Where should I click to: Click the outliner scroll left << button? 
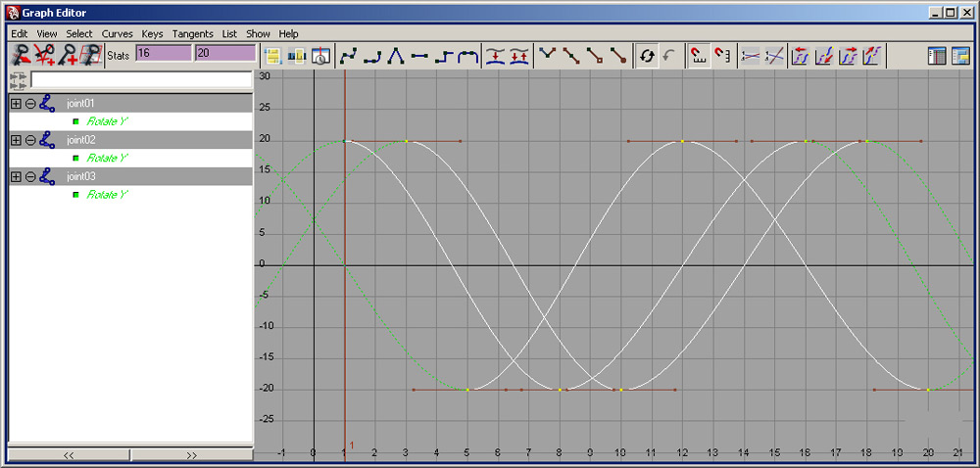coord(69,455)
